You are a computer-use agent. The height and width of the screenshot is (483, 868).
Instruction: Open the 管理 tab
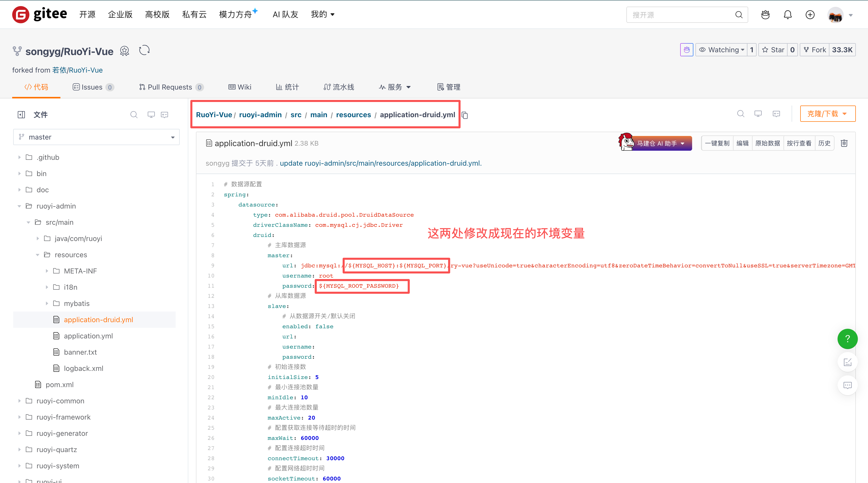point(448,87)
